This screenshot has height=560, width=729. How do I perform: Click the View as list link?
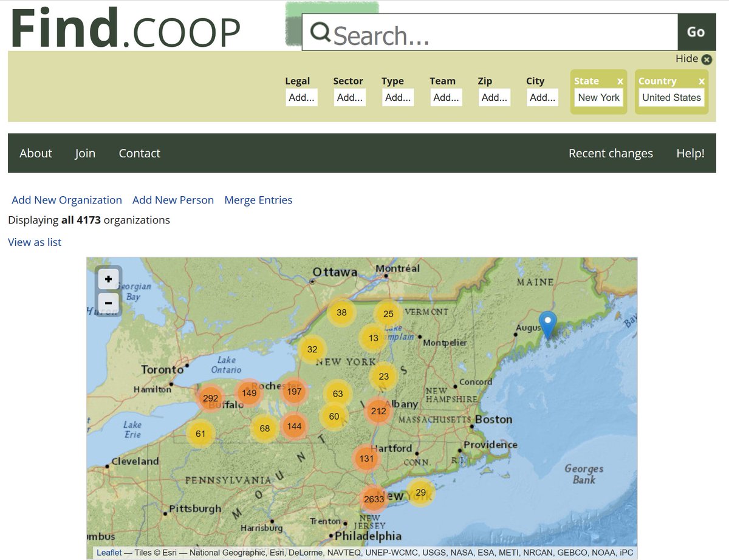click(x=34, y=242)
